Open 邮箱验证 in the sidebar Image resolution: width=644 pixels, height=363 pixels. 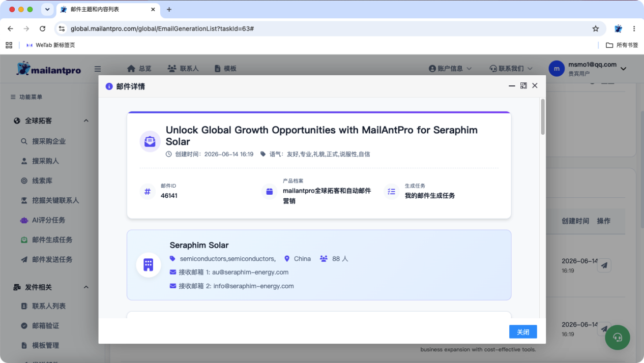coord(40,326)
